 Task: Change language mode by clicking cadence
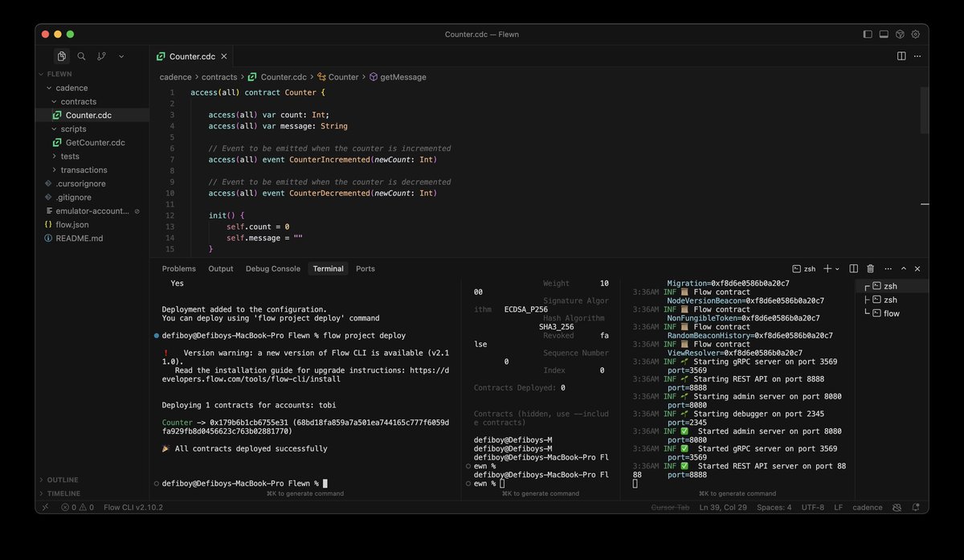click(x=866, y=507)
